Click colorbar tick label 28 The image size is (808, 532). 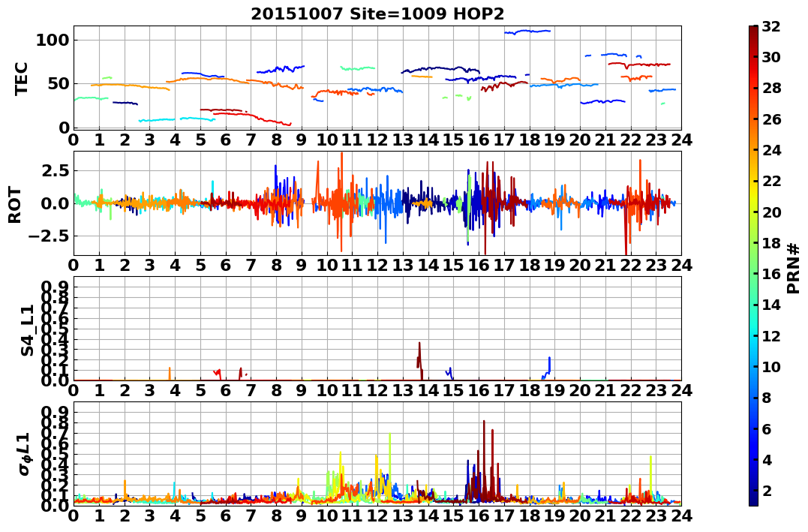(771, 88)
